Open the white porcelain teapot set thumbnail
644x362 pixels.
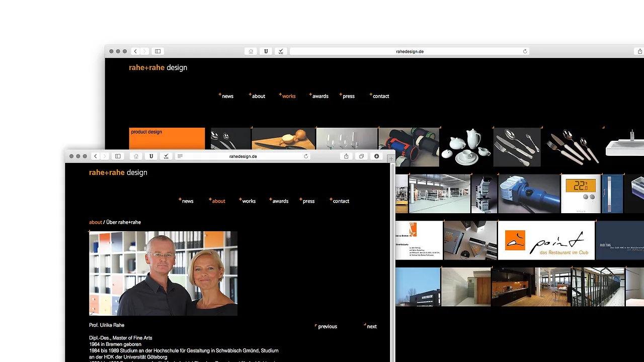pos(466,147)
